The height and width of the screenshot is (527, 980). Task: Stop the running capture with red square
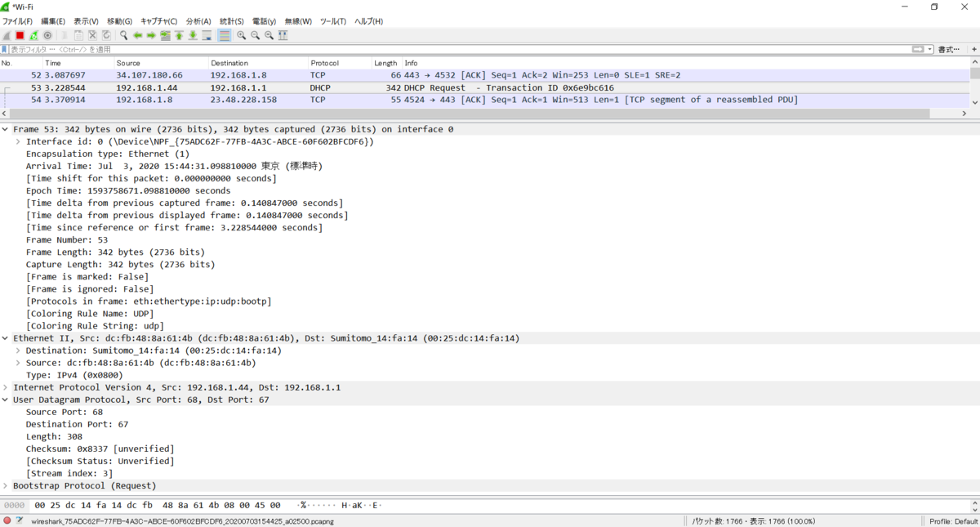point(20,35)
